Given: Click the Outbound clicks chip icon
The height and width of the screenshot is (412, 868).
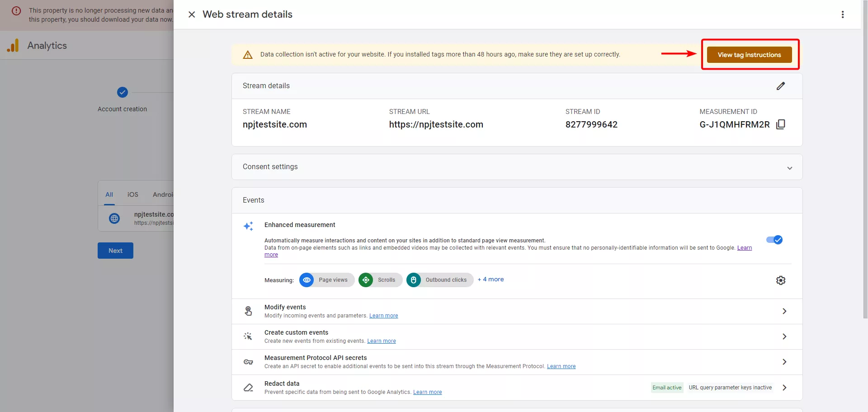Looking at the screenshot, I should (413, 280).
